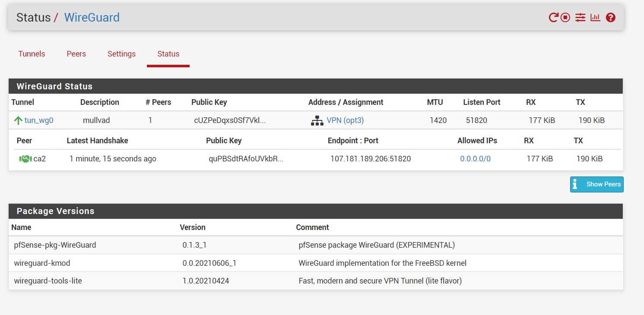The width and height of the screenshot is (644, 315).
Task: Click the listen port value 51820
Action: 476,120
